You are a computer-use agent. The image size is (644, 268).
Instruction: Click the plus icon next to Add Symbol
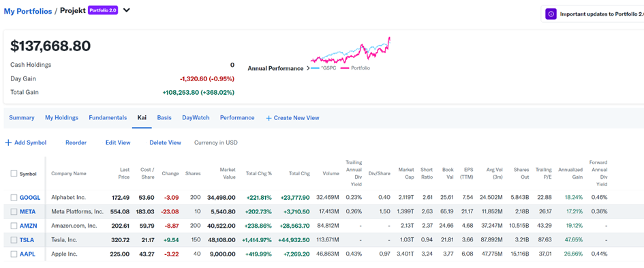[8, 143]
